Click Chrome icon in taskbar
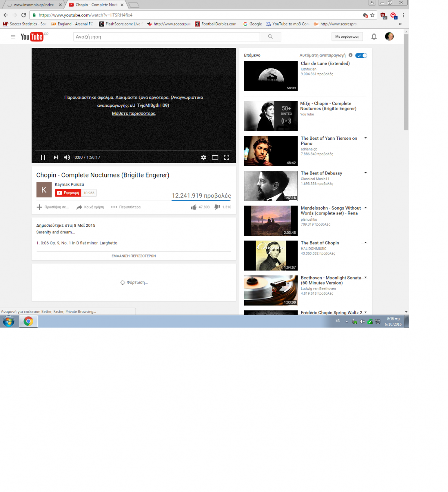The height and width of the screenshot is (492, 448). [28, 321]
